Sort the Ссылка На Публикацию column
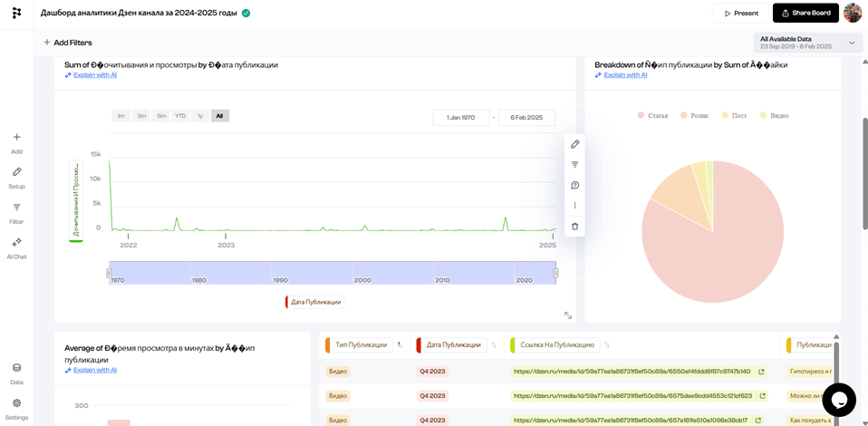The height and width of the screenshot is (426, 868). click(606, 345)
